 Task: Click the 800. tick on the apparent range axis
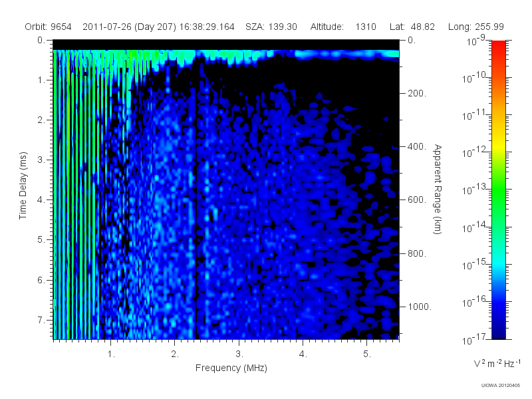[417, 253]
